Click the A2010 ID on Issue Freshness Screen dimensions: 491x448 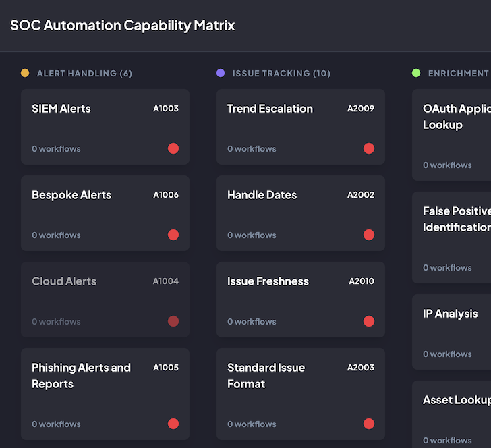[362, 281]
